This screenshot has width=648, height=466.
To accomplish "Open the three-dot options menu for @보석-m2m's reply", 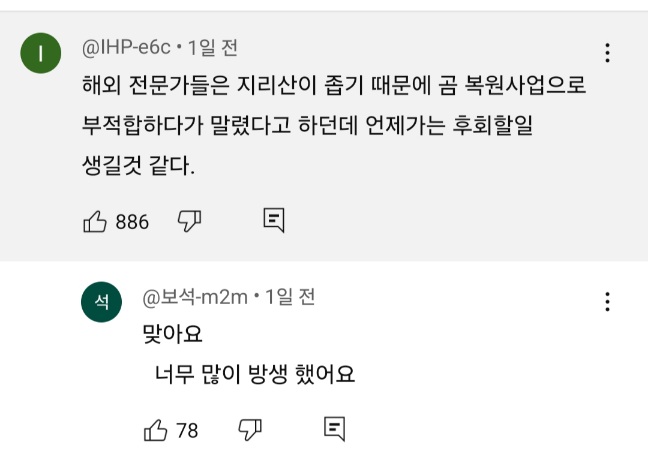I will [607, 301].
